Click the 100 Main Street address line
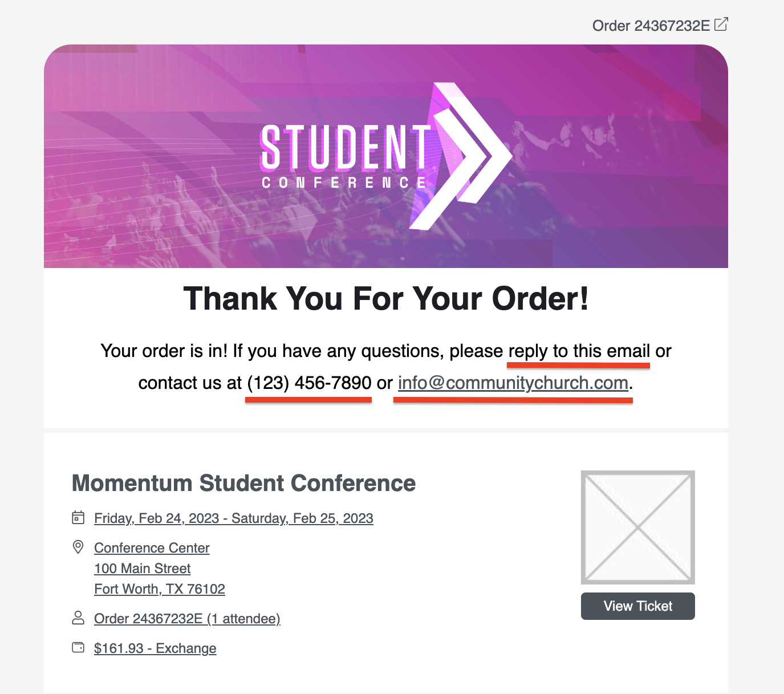The image size is (784, 694). [143, 569]
